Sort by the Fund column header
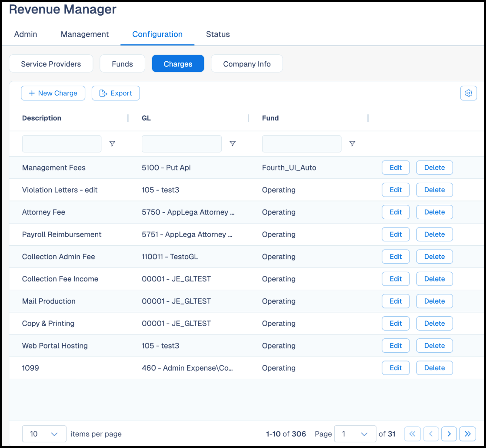Image resolution: width=486 pixels, height=448 pixels. click(270, 118)
